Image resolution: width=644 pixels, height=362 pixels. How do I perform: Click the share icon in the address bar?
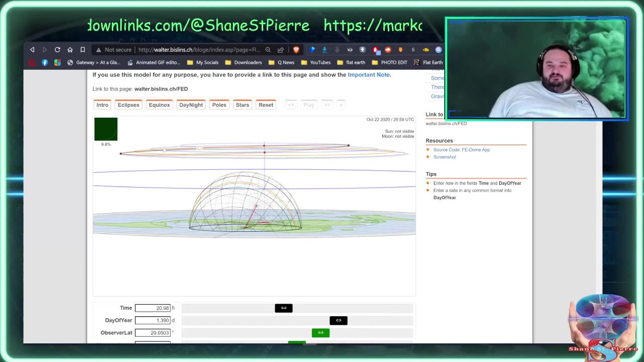point(281,50)
